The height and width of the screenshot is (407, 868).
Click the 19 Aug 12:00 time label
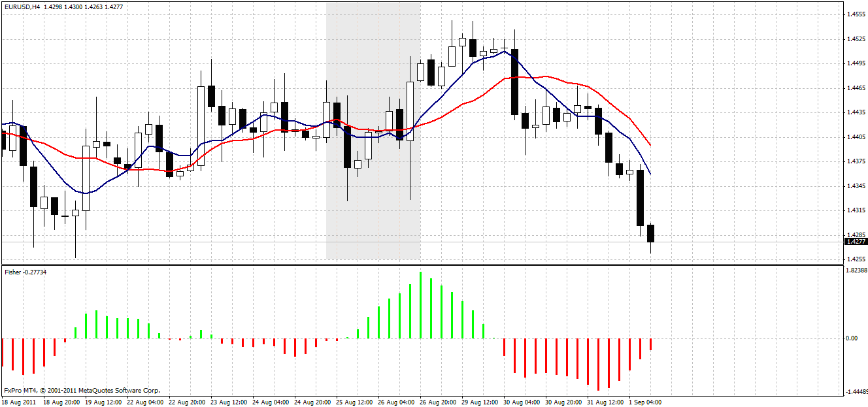pyautogui.click(x=103, y=402)
